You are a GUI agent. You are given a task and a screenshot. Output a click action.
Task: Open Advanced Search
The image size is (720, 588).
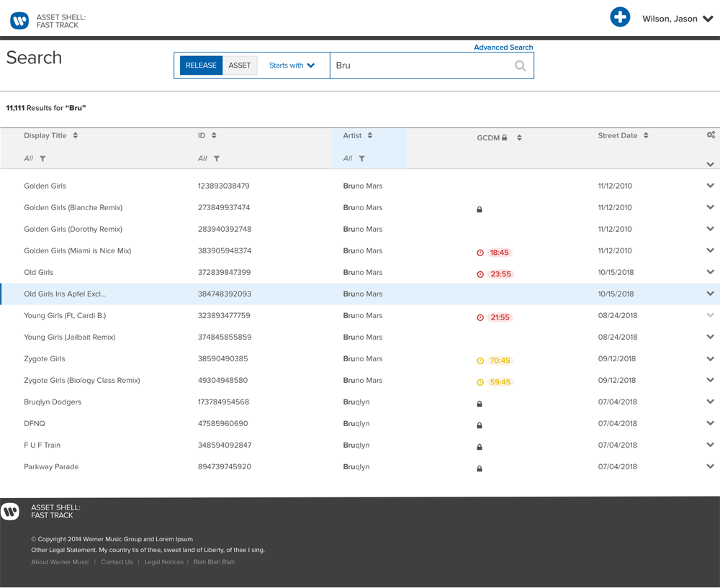pos(503,47)
